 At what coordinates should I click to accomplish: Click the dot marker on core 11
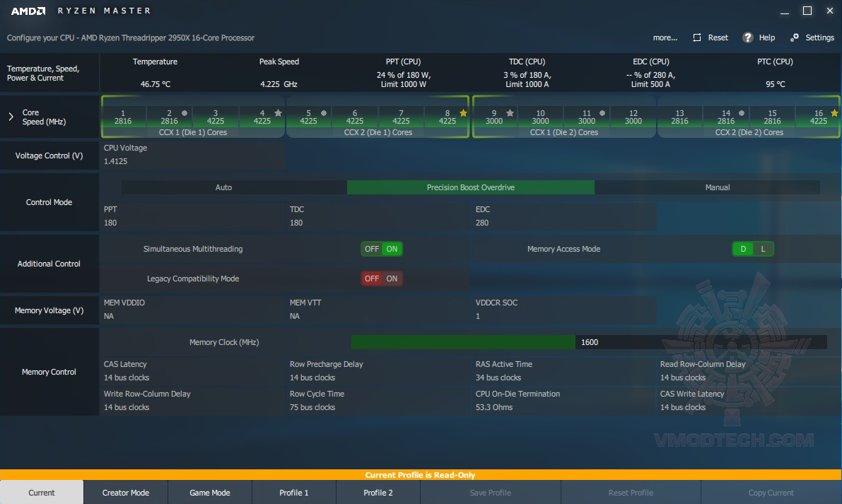(x=602, y=113)
